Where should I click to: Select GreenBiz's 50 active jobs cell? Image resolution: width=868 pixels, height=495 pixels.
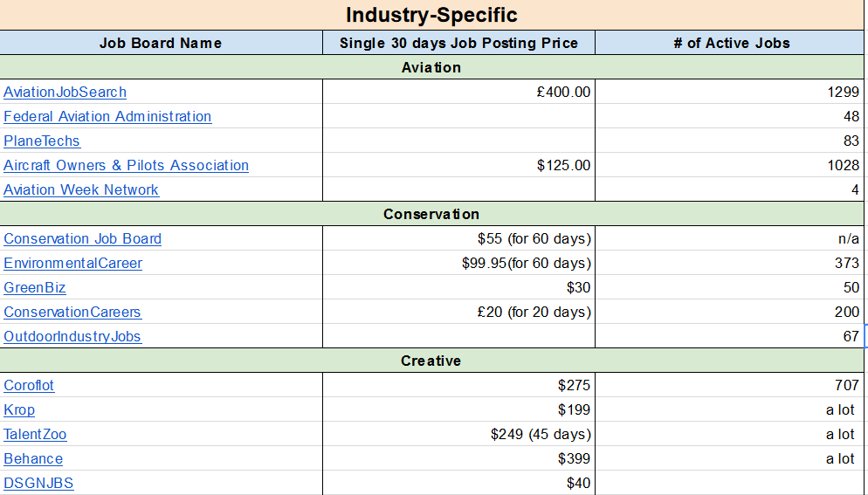point(730,287)
